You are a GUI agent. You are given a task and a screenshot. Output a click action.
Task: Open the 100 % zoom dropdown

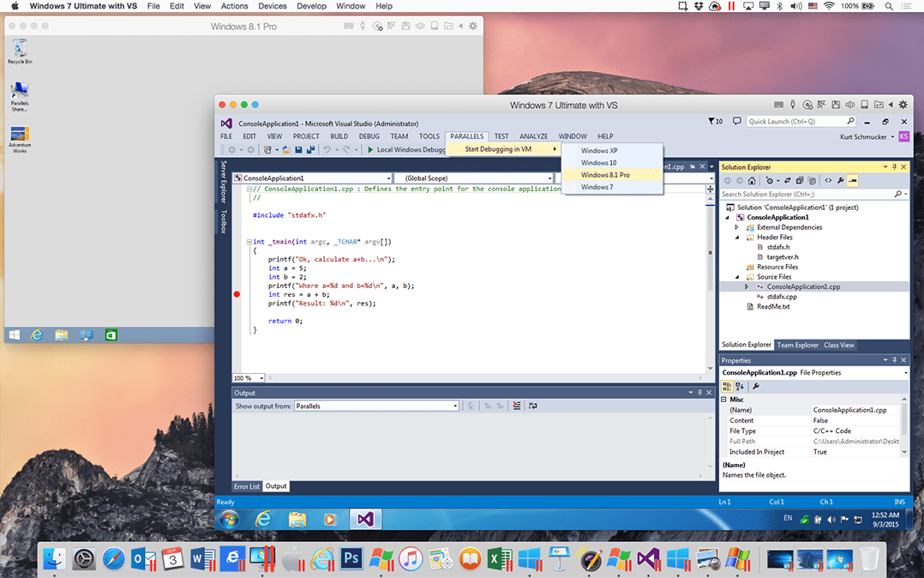pyautogui.click(x=249, y=378)
